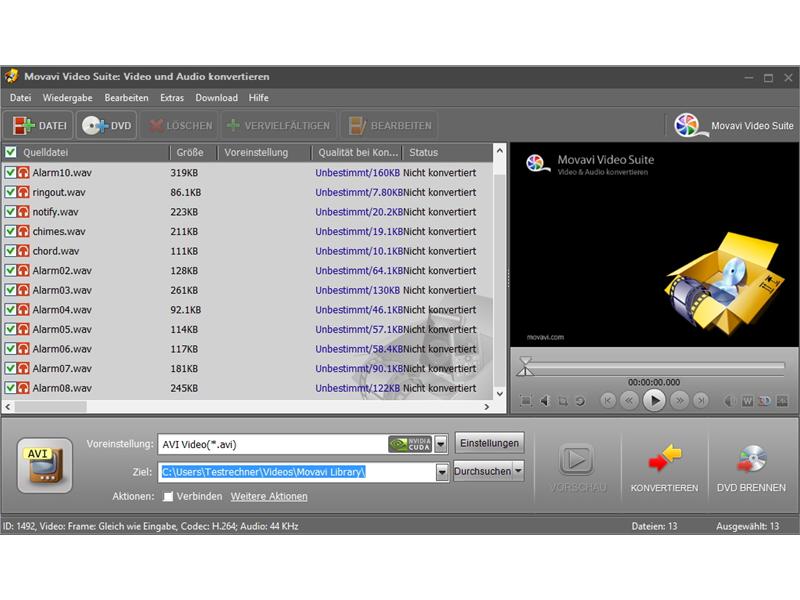Click the speaker icon left of W icon

(730, 401)
